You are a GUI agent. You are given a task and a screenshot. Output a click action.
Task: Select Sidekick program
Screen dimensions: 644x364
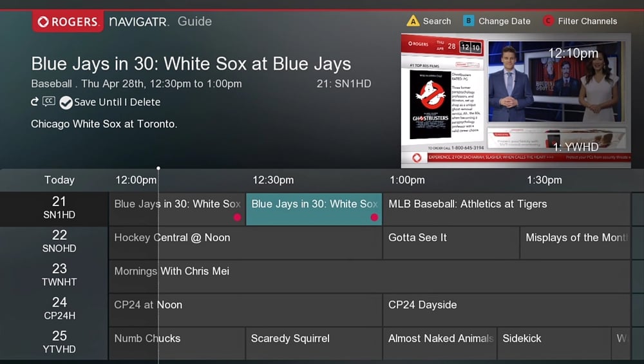554,344
